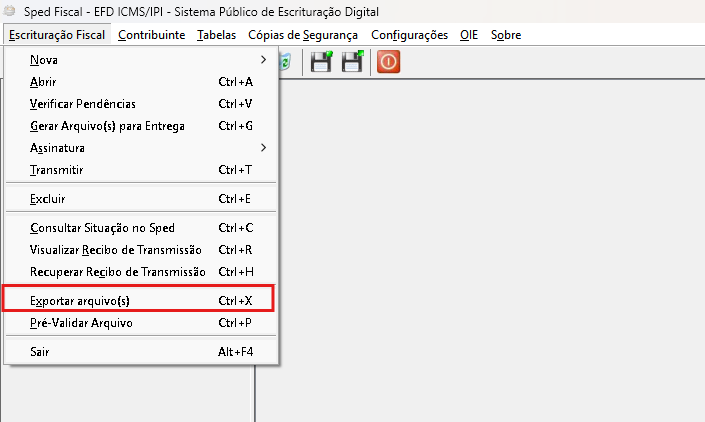The width and height of the screenshot is (705, 422).
Task: Open the Configurações menu
Action: pos(409,35)
